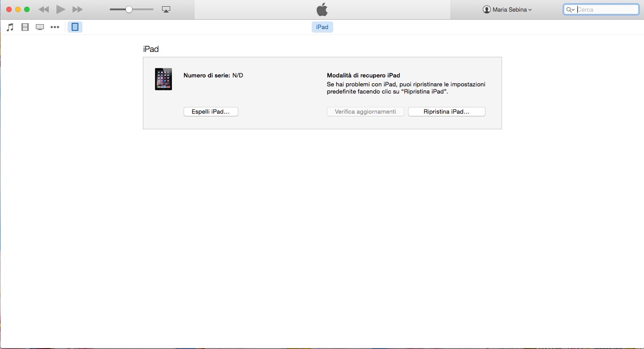Click the iPad device thumbnail image
This screenshot has width=644, height=349.
(163, 79)
